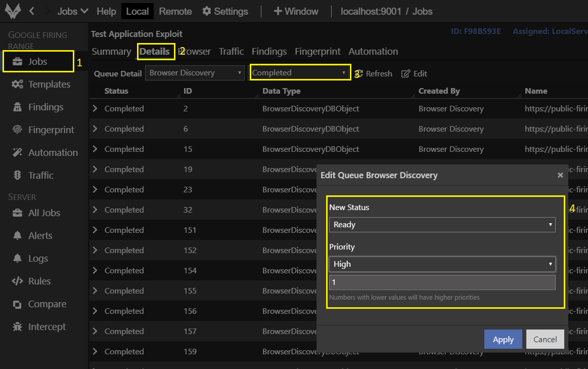Switch to the Findings tab

click(x=269, y=52)
